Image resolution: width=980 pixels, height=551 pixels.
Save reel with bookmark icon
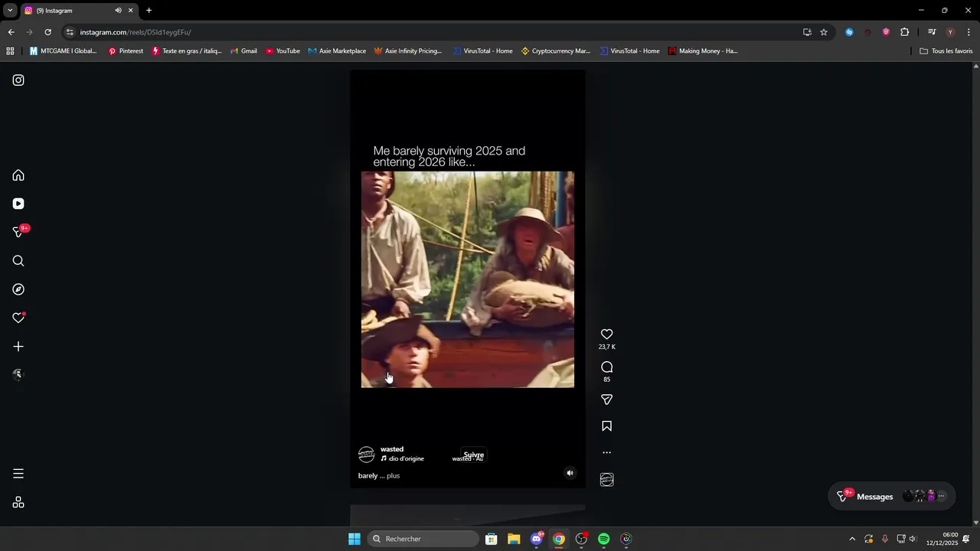tap(606, 426)
